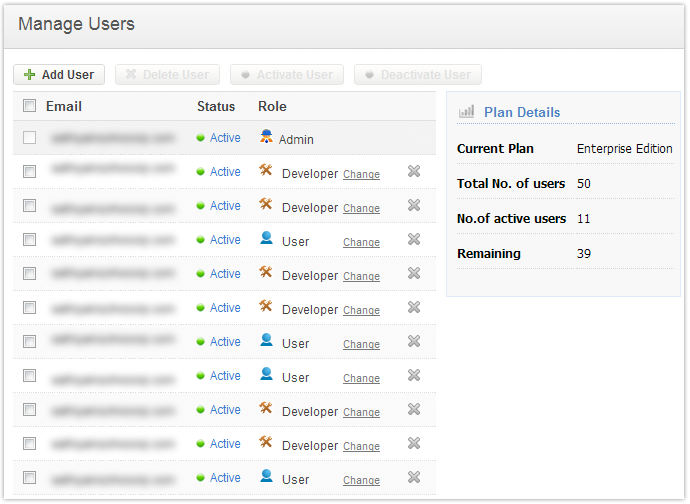Check the first User row's checkbox
This screenshot has height=504, width=690.
coord(29,239)
